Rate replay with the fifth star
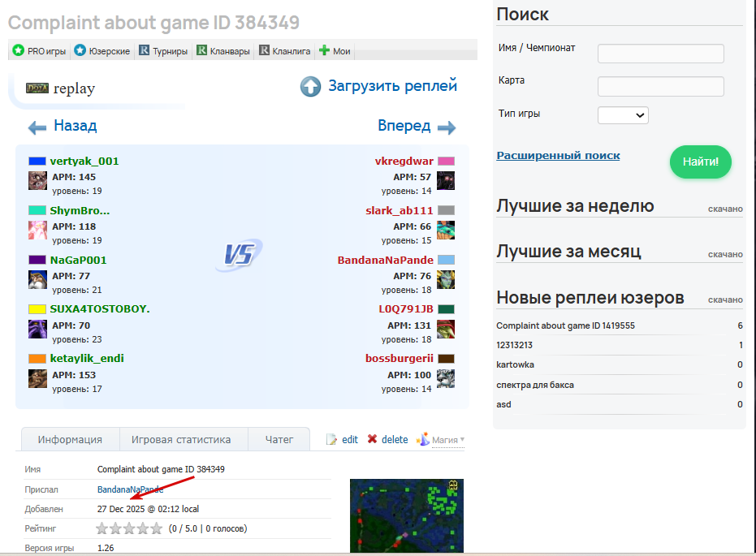Screen dimensions: 756x556 [156, 528]
